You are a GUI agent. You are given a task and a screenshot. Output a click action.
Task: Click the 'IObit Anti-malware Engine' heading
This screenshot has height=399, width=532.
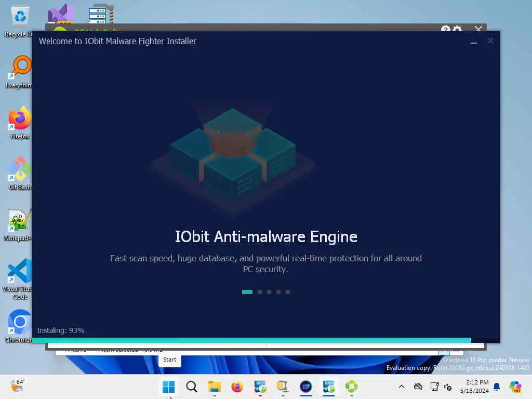click(266, 237)
